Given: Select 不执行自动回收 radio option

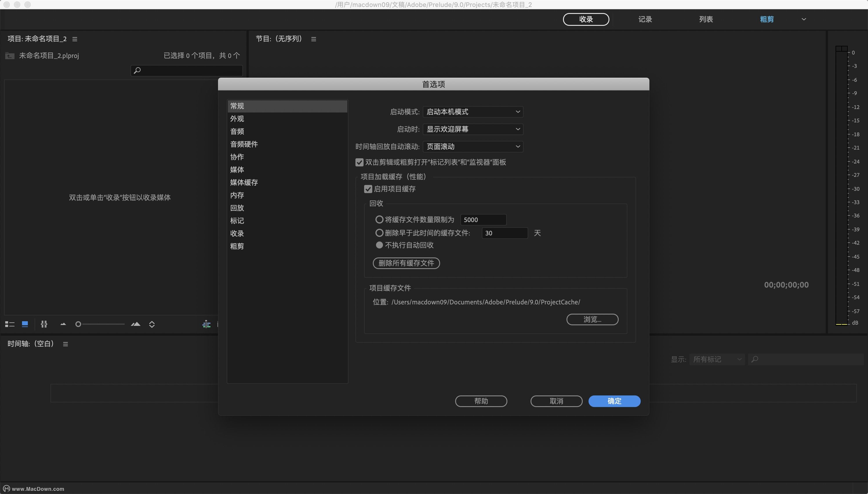Looking at the screenshot, I should pyautogui.click(x=379, y=245).
